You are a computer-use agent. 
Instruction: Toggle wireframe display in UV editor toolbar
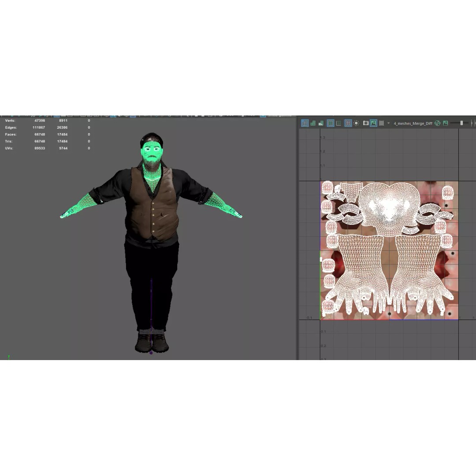pyautogui.click(x=305, y=123)
